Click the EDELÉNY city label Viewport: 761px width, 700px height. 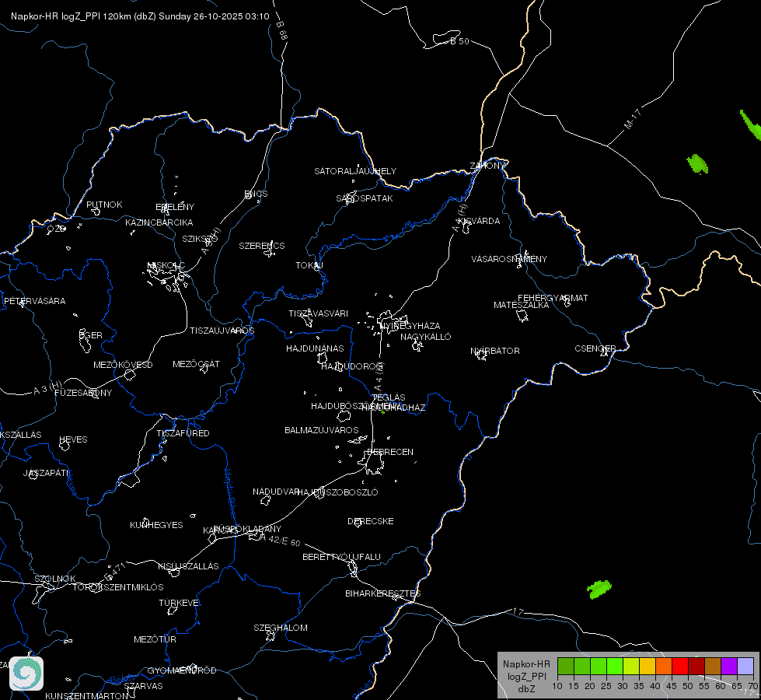point(175,207)
